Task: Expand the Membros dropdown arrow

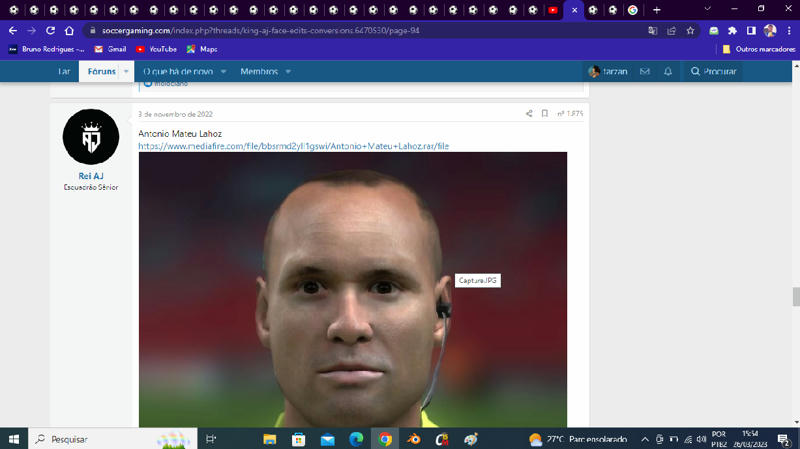Action: coord(288,71)
